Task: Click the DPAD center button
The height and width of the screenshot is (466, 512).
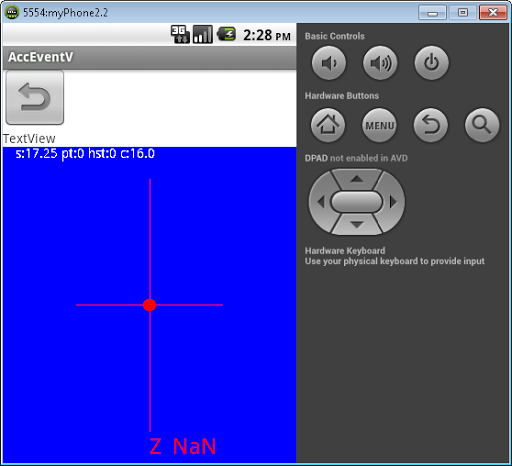Action: click(x=357, y=202)
